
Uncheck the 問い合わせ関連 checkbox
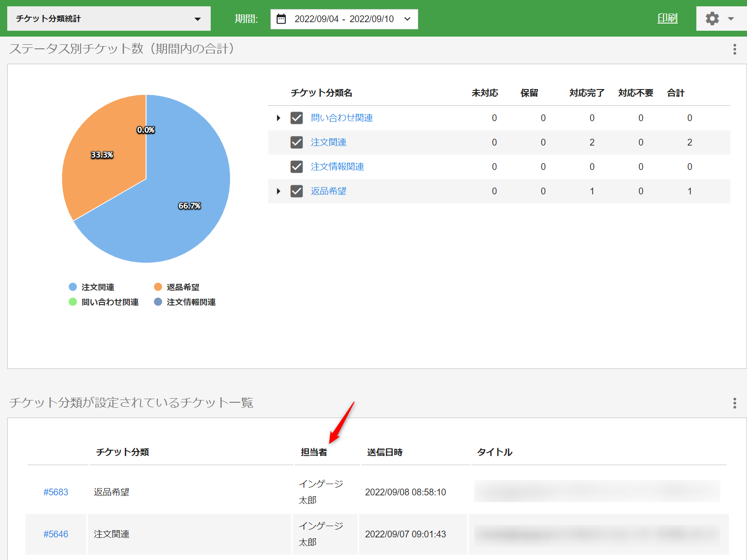[297, 118]
